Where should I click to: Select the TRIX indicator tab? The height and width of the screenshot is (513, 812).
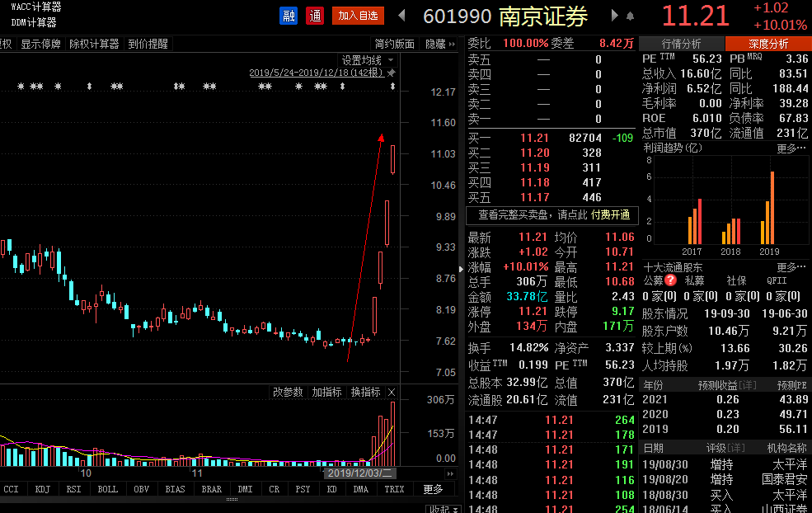(395, 489)
